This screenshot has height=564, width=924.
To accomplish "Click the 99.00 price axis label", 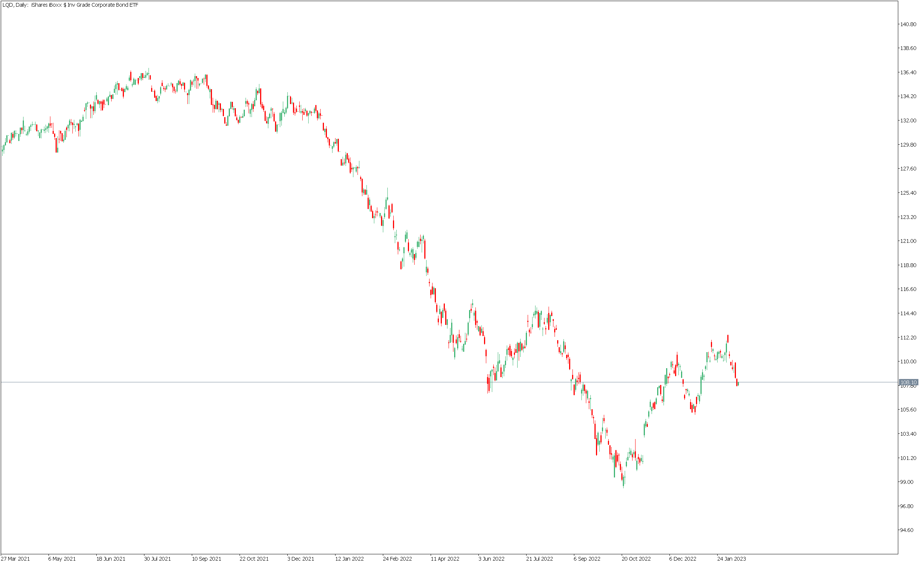I will [907, 482].
